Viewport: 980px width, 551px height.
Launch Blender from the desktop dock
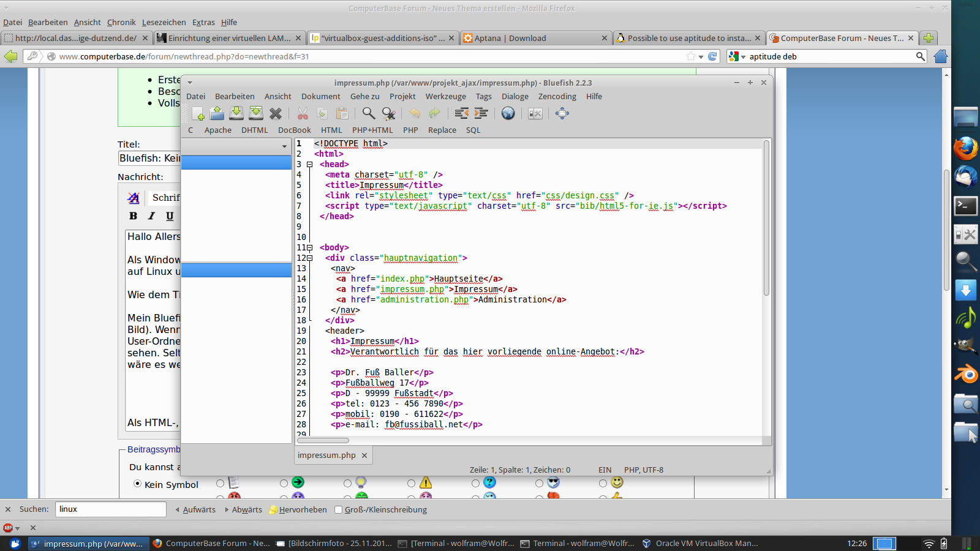pyautogui.click(x=966, y=373)
